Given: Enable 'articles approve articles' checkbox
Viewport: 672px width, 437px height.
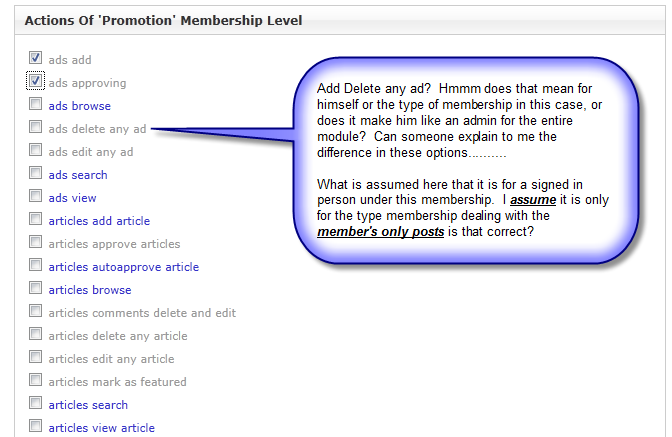Looking at the screenshot, I should pos(36,243).
